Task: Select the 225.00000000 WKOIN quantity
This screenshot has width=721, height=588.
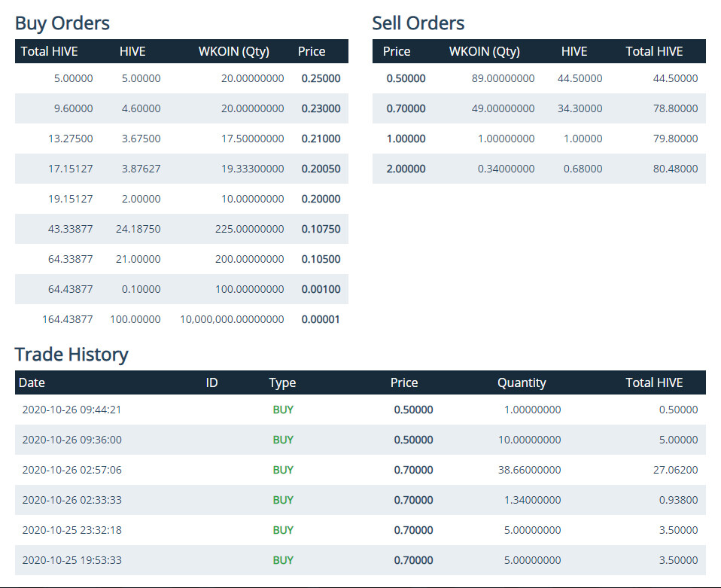Action: click(249, 229)
